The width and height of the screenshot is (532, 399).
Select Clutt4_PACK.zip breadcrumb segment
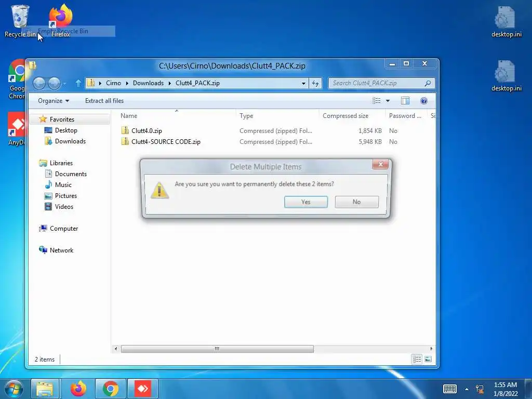(197, 83)
